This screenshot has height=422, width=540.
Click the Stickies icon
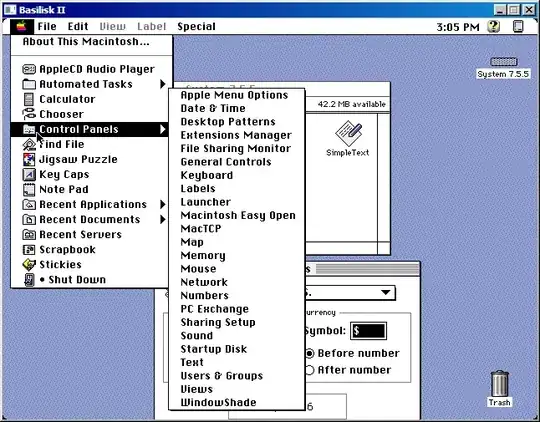point(29,265)
